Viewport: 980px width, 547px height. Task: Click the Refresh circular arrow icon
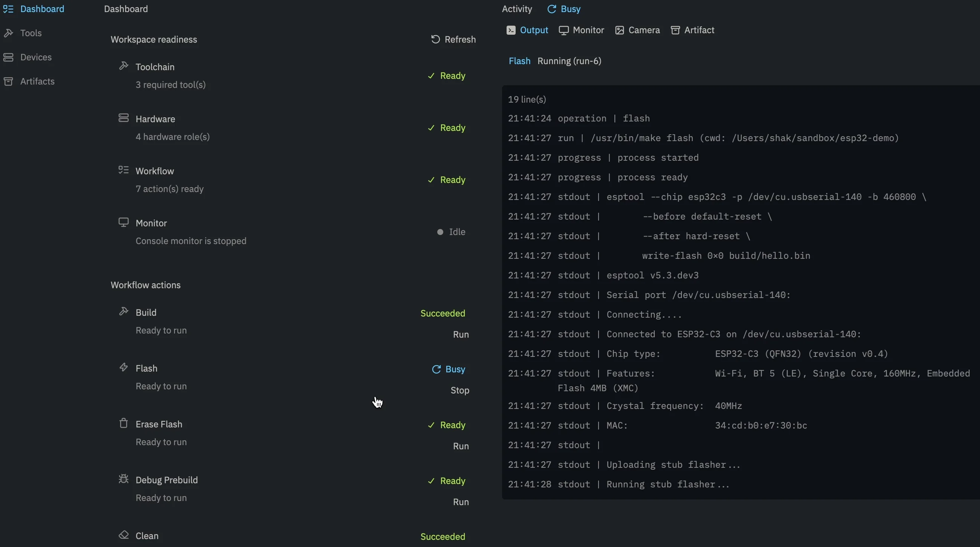(435, 39)
